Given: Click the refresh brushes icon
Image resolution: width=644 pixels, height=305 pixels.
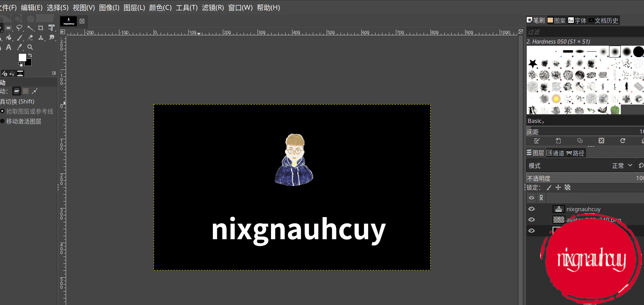Looking at the screenshot, I should 623,141.
